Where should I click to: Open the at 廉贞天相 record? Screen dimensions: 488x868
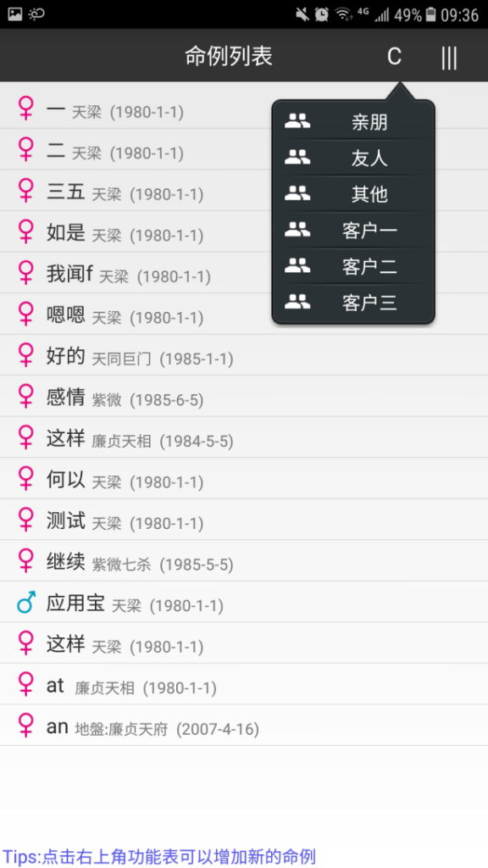(x=244, y=684)
